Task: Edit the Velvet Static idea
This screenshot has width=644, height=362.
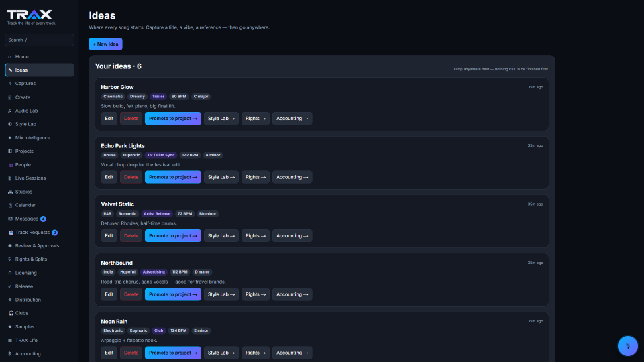Action: coord(109,235)
